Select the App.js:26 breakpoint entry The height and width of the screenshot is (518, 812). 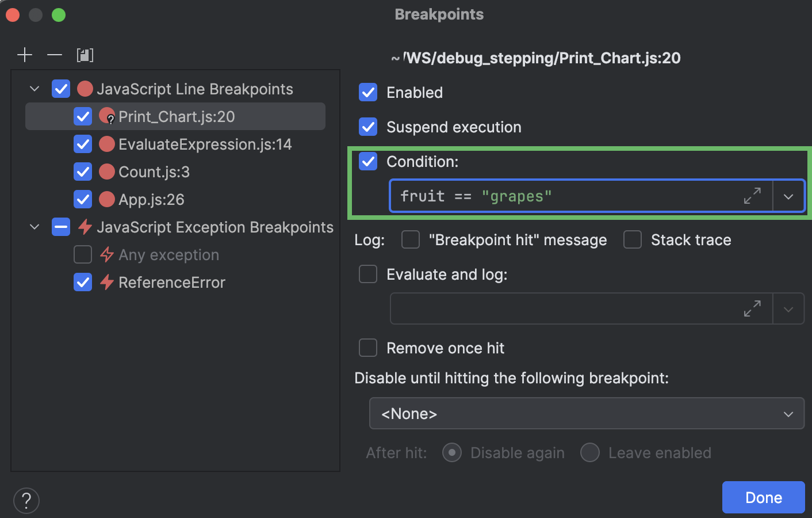coord(151,200)
